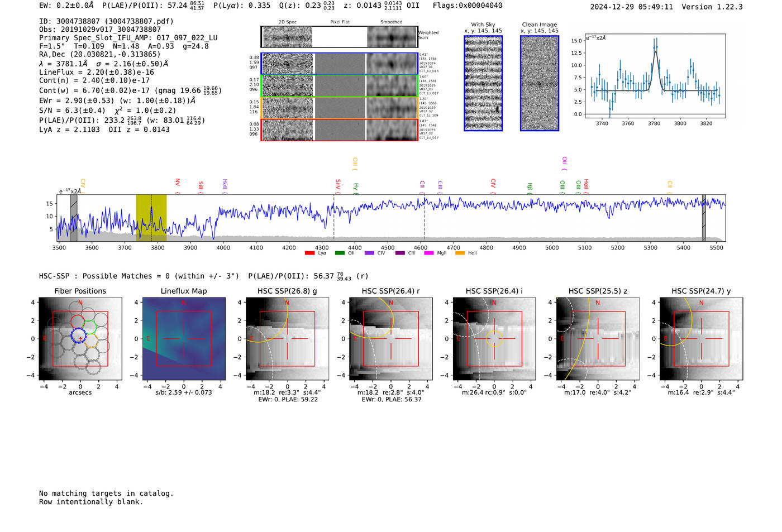Select the green-bordered 2D spec fiber row
Image resolution: width=782 pixels, height=532 pixels.
pyautogui.click(x=339, y=86)
